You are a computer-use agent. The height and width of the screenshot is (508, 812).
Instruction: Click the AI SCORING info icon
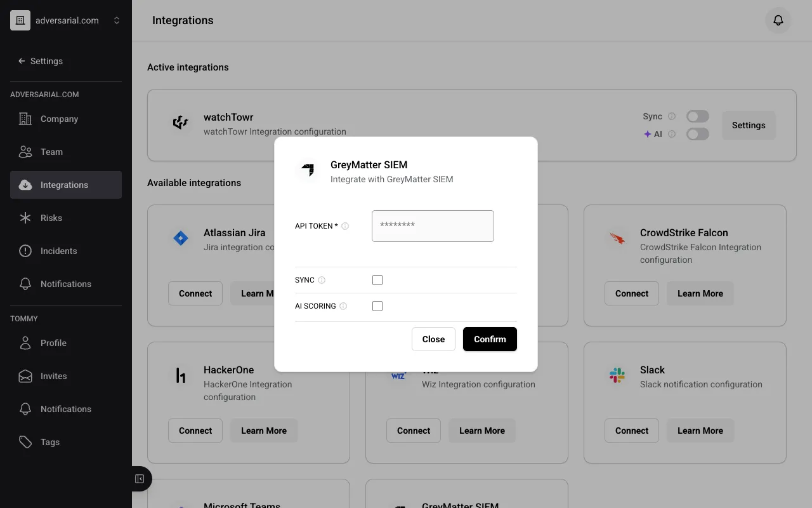pos(343,306)
